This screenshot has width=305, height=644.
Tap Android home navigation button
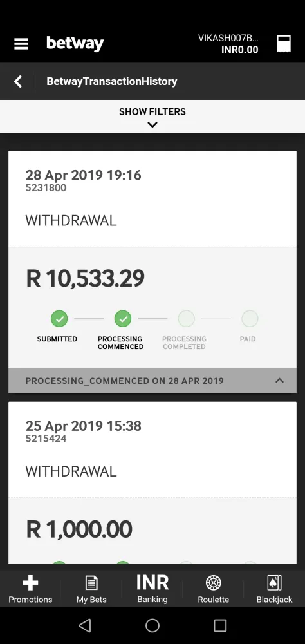tap(152, 625)
